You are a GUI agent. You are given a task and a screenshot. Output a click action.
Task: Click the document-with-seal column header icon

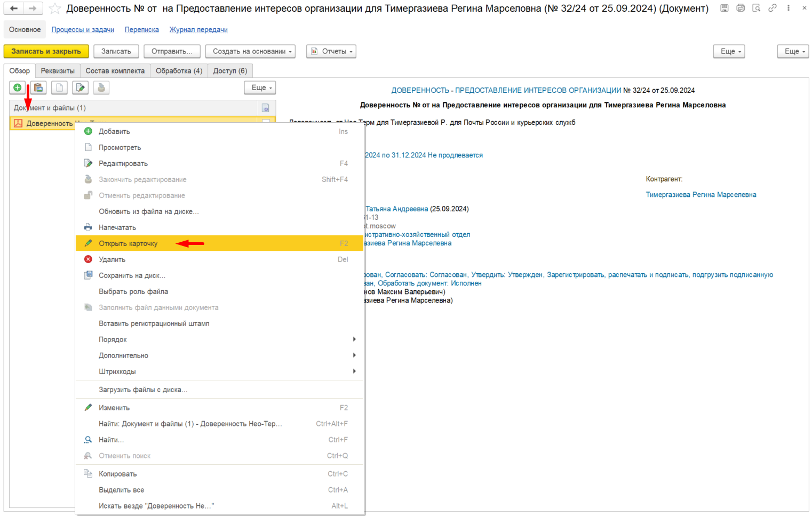tap(266, 108)
